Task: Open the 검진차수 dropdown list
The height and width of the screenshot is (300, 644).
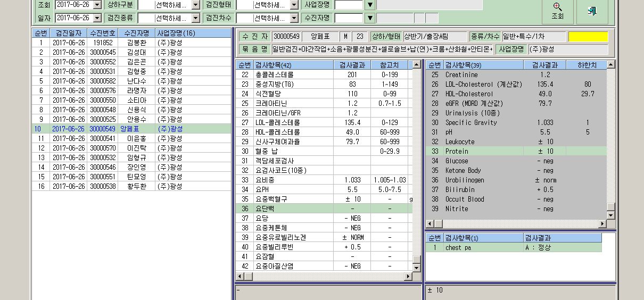Action: 294,18
